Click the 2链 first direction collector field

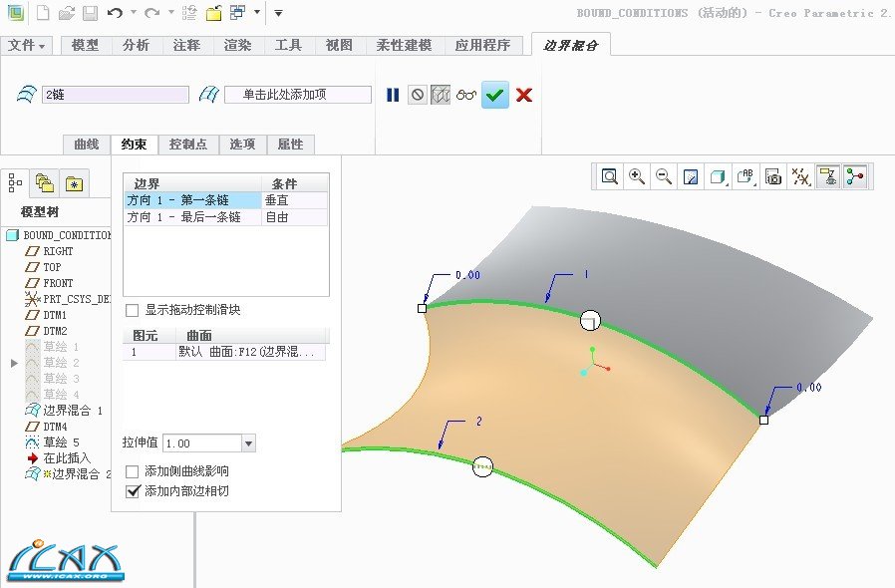pos(116,95)
